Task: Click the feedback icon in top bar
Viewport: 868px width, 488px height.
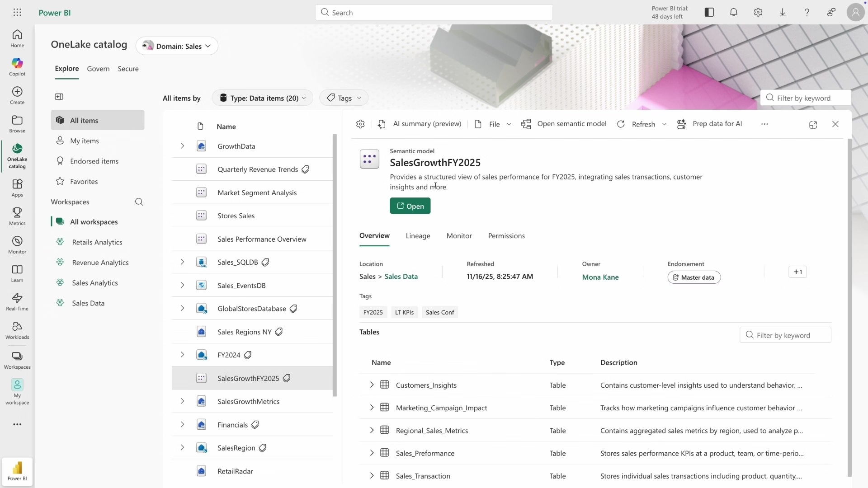Action: (831, 13)
